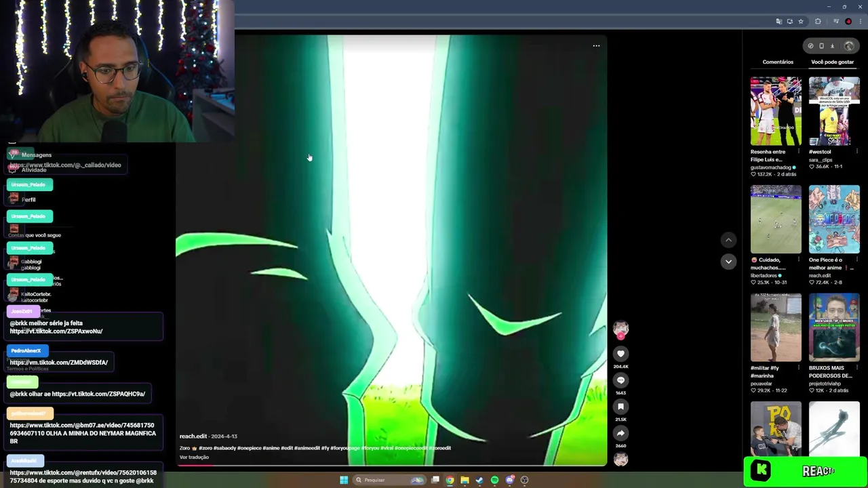Click the libertadores author name
The image size is (868, 488).
coord(764,276)
